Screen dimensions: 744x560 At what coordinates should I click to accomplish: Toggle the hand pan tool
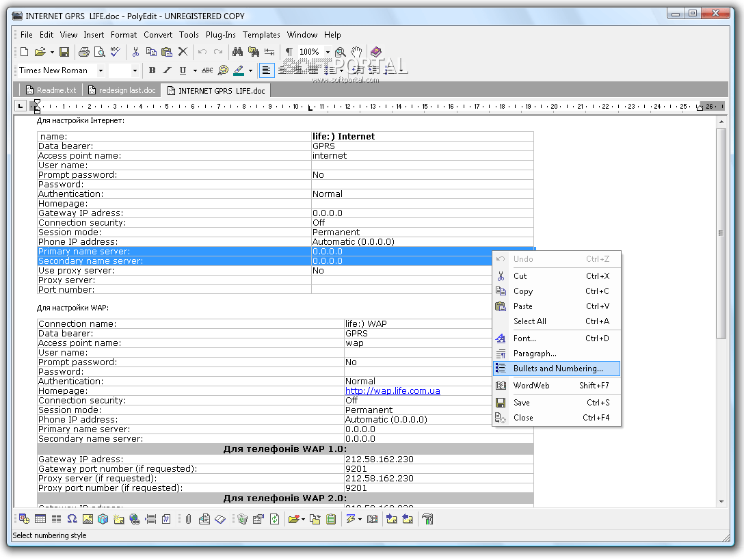pos(356,52)
